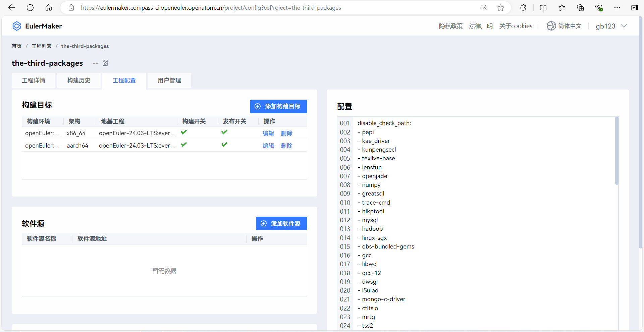Click the edit pencil icon beside project name

105,63
